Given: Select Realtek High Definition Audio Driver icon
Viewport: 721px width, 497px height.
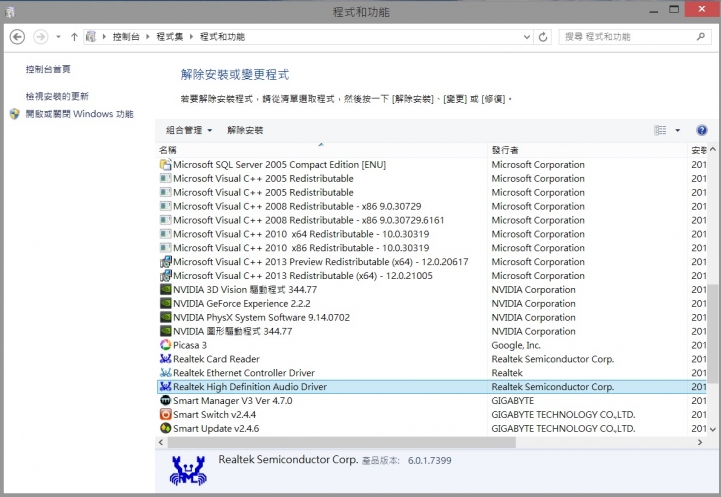Looking at the screenshot, I should [x=166, y=387].
